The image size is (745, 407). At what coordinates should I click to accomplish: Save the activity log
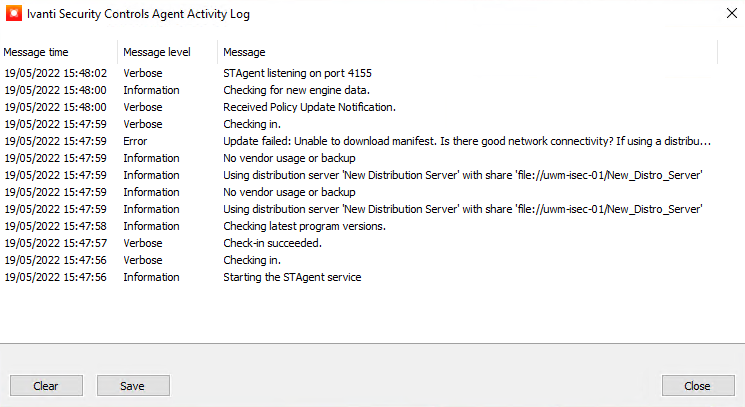tap(133, 385)
